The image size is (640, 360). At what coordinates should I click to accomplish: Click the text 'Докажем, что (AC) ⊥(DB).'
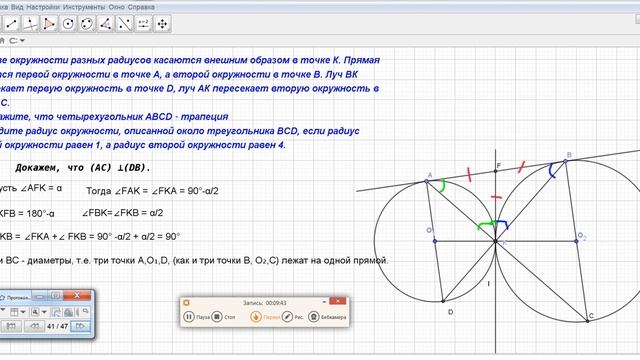coord(83,168)
